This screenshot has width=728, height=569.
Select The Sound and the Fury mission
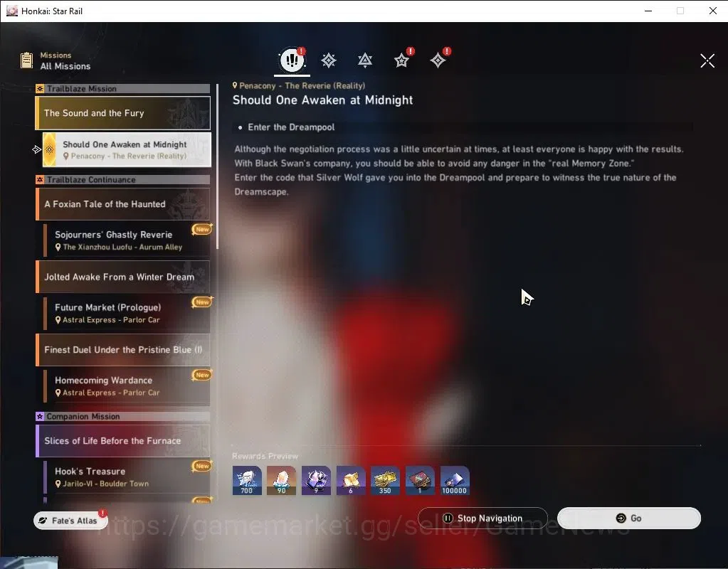coord(123,113)
